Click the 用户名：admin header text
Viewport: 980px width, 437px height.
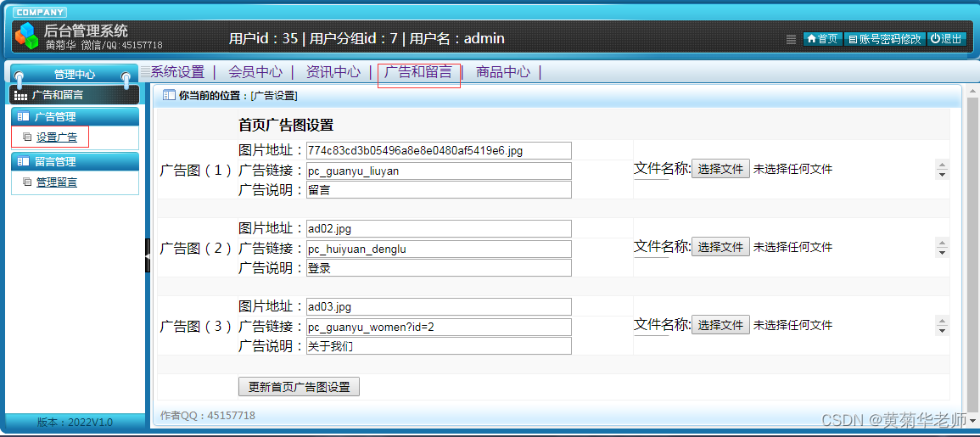[456, 39]
